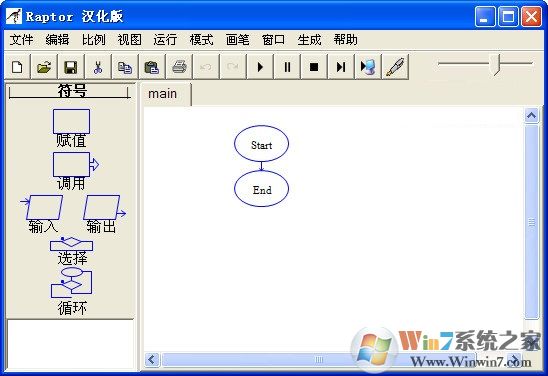Open the 帮助 menu
Image resolution: width=548 pixels, height=376 pixels.
click(345, 39)
